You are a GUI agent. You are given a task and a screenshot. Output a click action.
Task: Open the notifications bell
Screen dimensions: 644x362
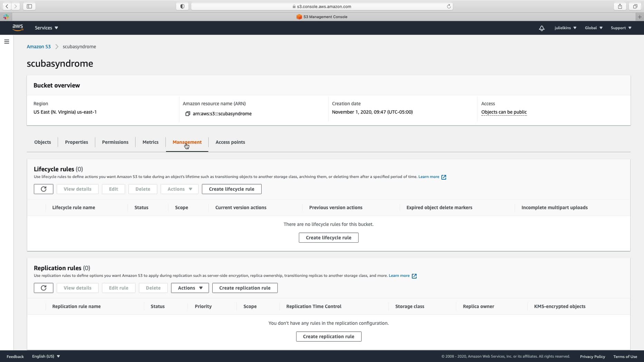(x=541, y=28)
